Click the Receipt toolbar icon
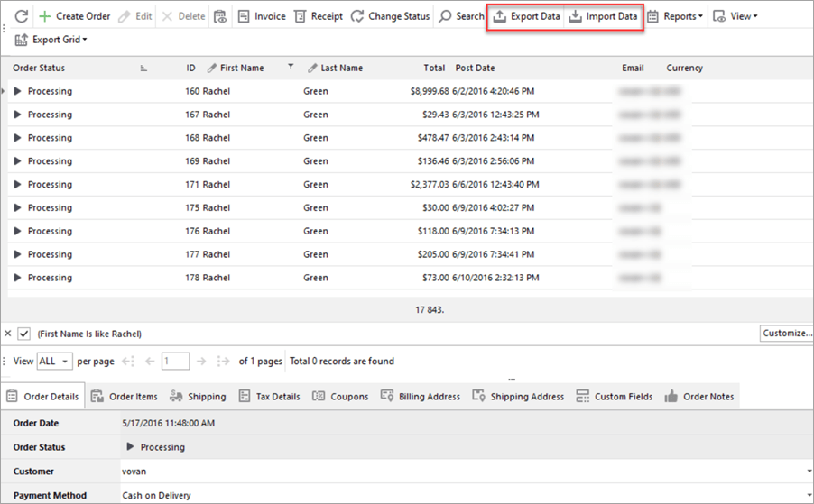 pos(300,16)
